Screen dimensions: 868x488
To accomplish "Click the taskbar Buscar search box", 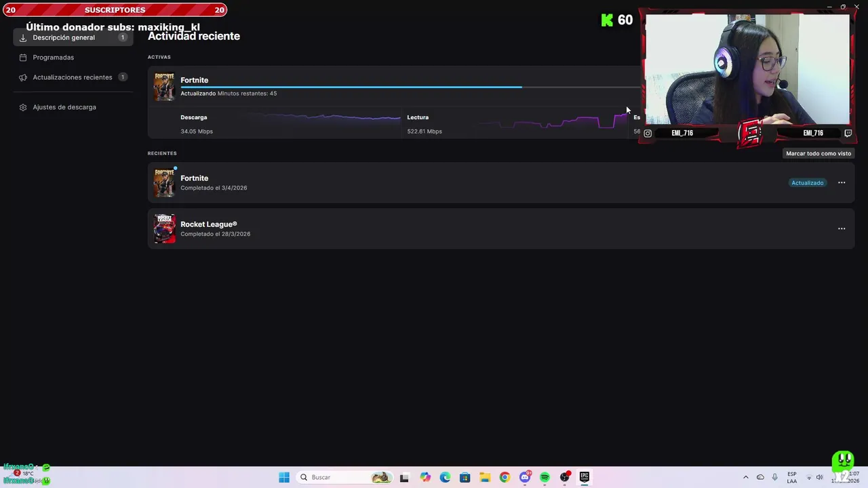I will pos(344,477).
